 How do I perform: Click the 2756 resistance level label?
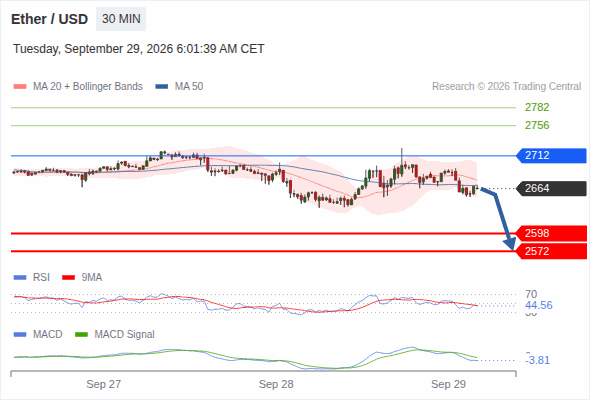pos(537,125)
